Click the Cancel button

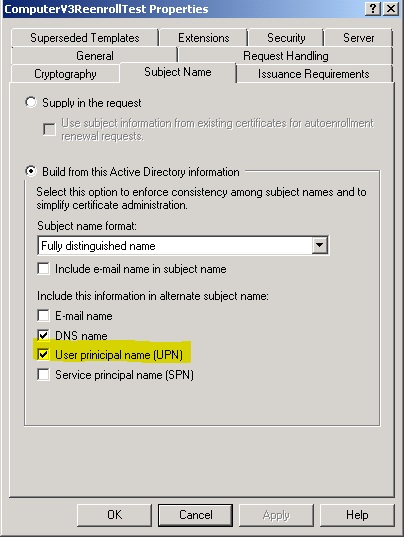[x=195, y=515]
